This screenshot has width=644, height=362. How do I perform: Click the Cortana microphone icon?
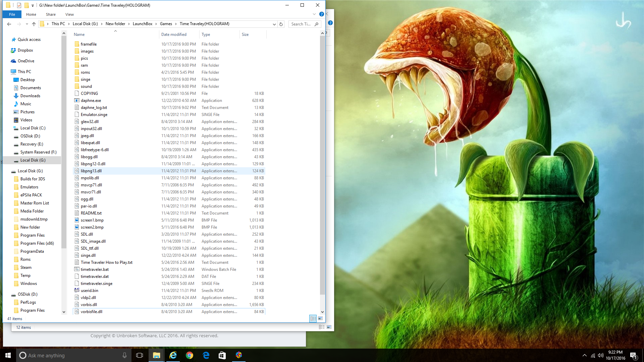click(124, 355)
